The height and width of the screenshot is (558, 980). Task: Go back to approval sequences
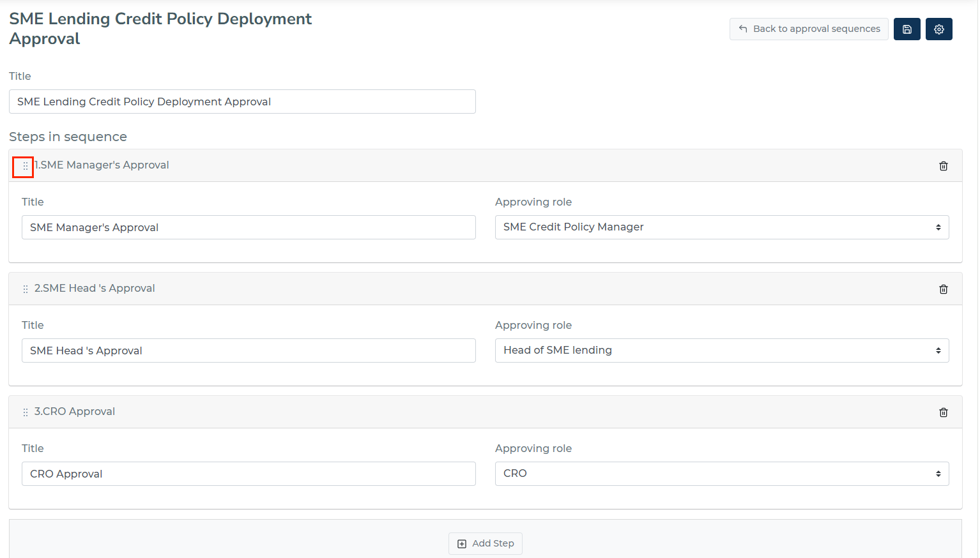pyautogui.click(x=809, y=29)
